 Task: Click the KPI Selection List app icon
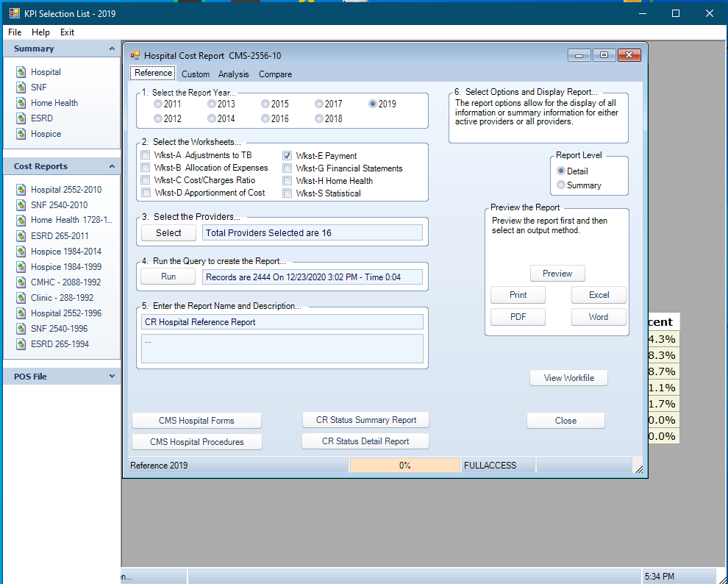[15, 13]
